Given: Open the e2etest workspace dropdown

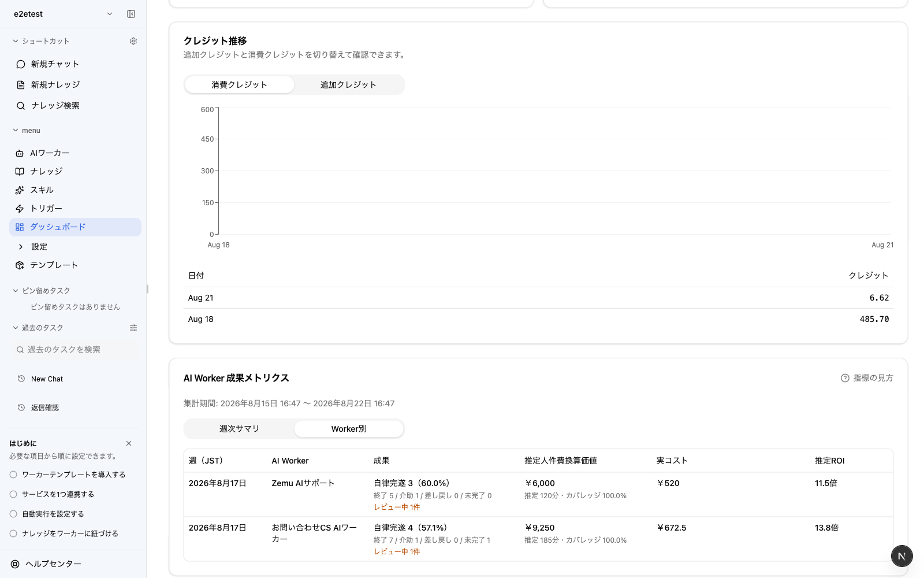Looking at the screenshot, I should coord(63,14).
